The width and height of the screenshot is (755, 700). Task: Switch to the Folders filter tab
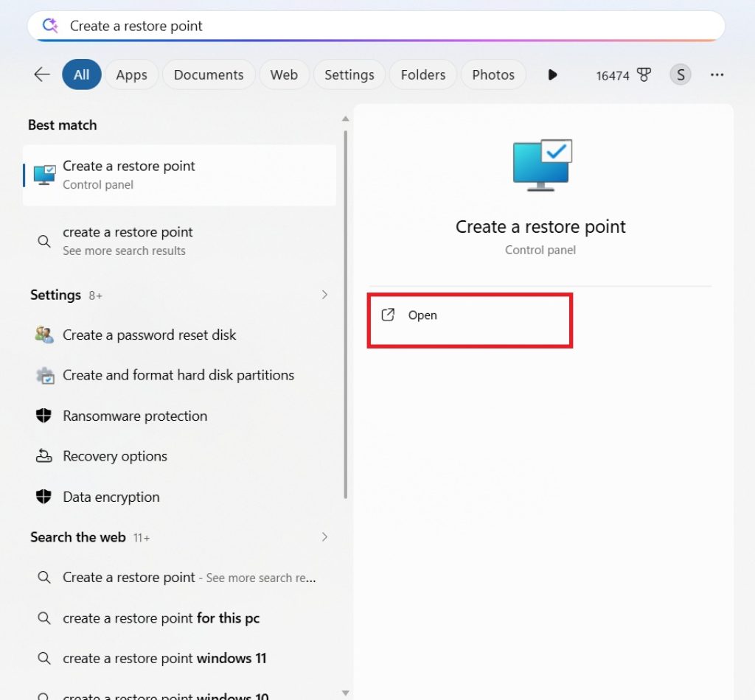point(422,74)
